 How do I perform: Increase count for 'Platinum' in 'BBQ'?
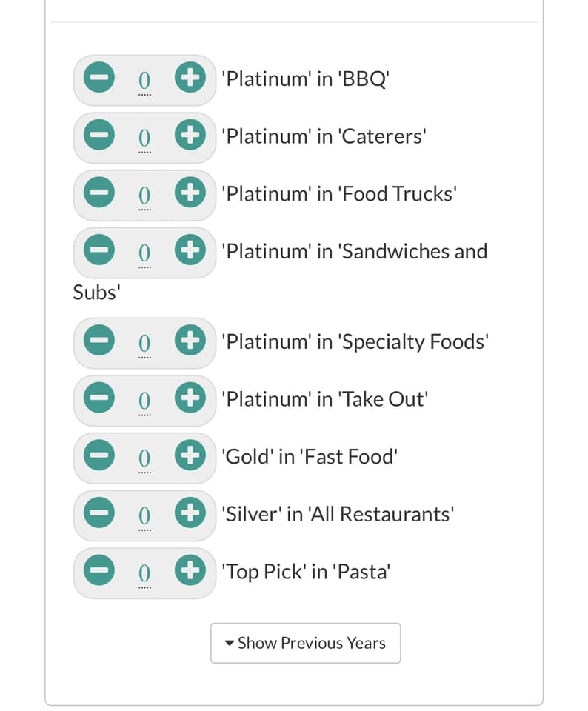190,77
